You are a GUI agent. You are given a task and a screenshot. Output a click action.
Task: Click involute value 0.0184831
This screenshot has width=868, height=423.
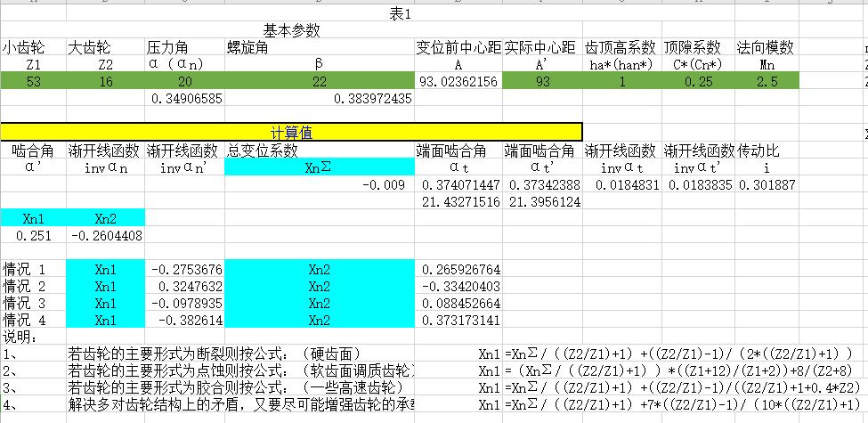click(622, 184)
